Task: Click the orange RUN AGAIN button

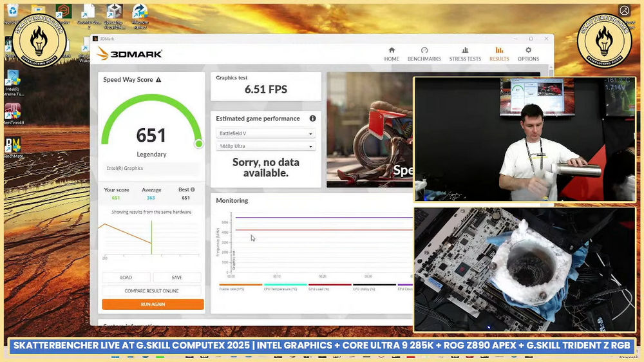Action: click(x=153, y=304)
